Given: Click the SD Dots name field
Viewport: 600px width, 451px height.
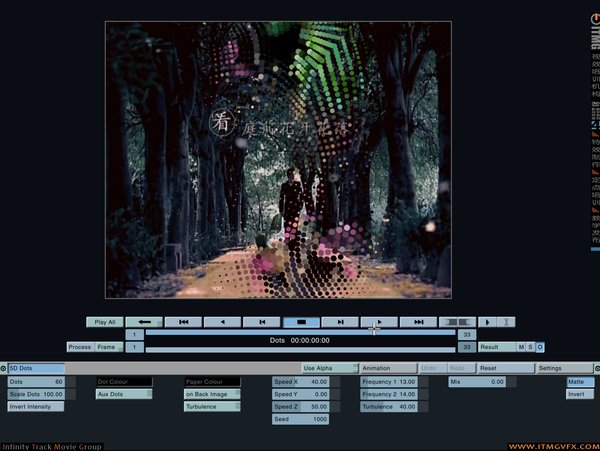Looking at the screenshot, I should 36,368.
